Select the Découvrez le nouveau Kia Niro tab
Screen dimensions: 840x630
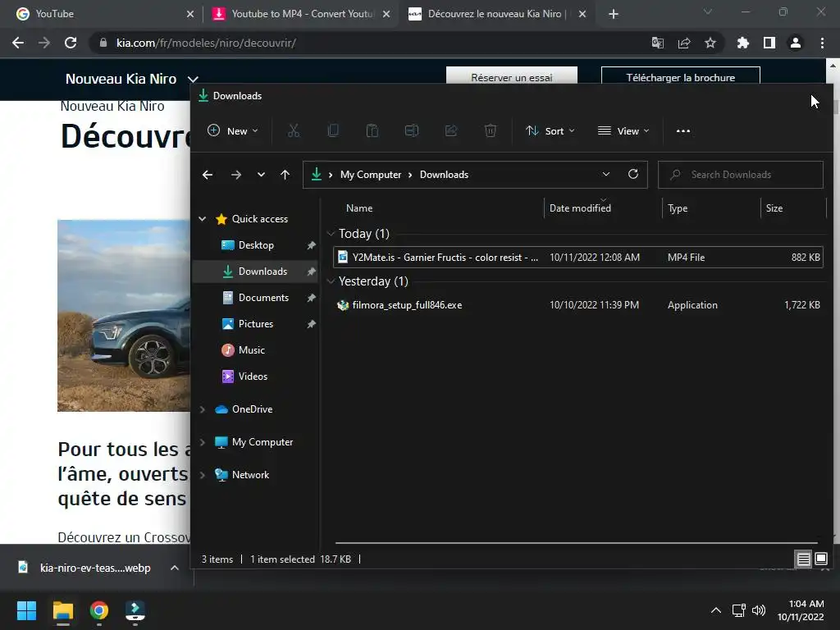(496, 14)
